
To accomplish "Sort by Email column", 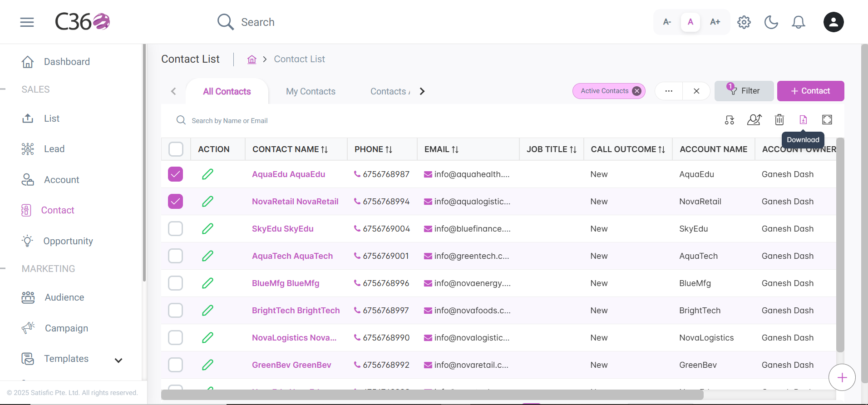I will pos(455,149).
